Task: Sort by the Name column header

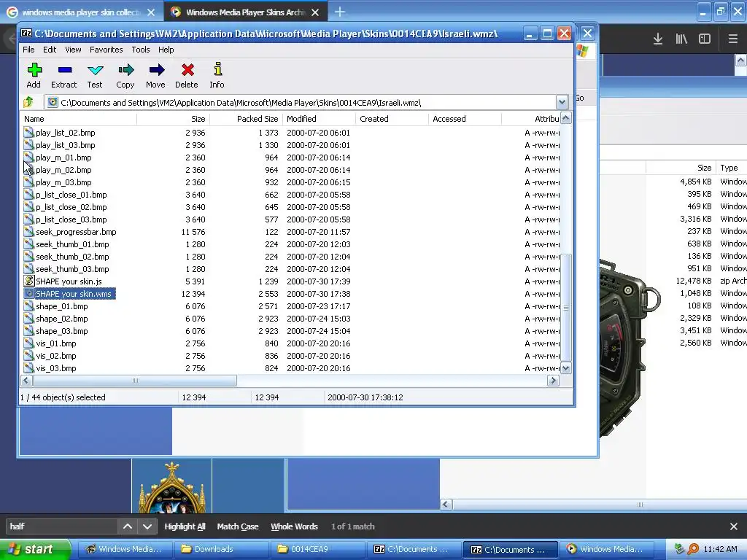Action: (x=79, y=119)
